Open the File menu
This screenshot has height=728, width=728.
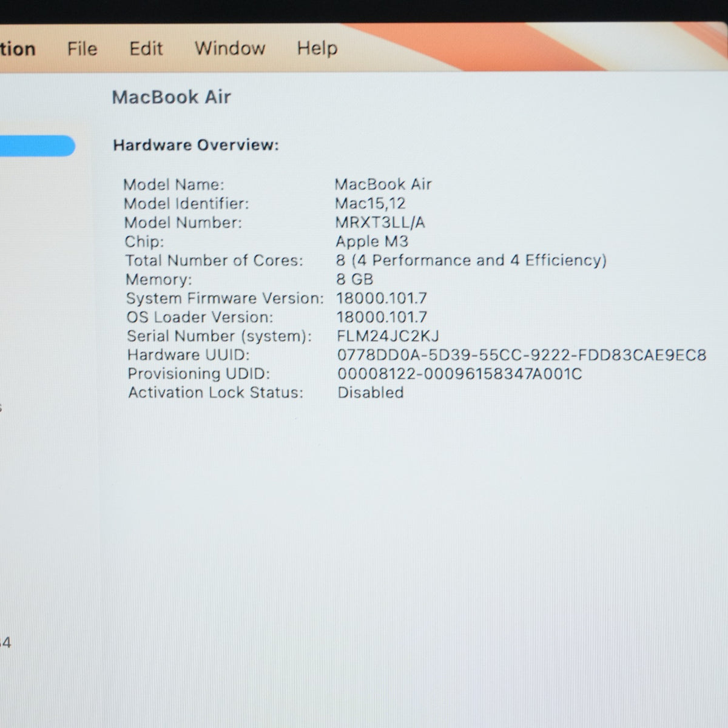pos(82,49)
